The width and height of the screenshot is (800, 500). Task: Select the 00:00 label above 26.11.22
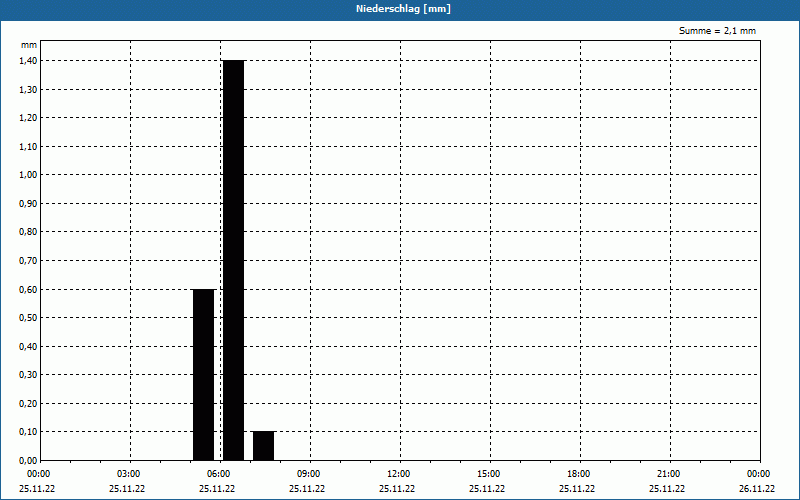759,474
